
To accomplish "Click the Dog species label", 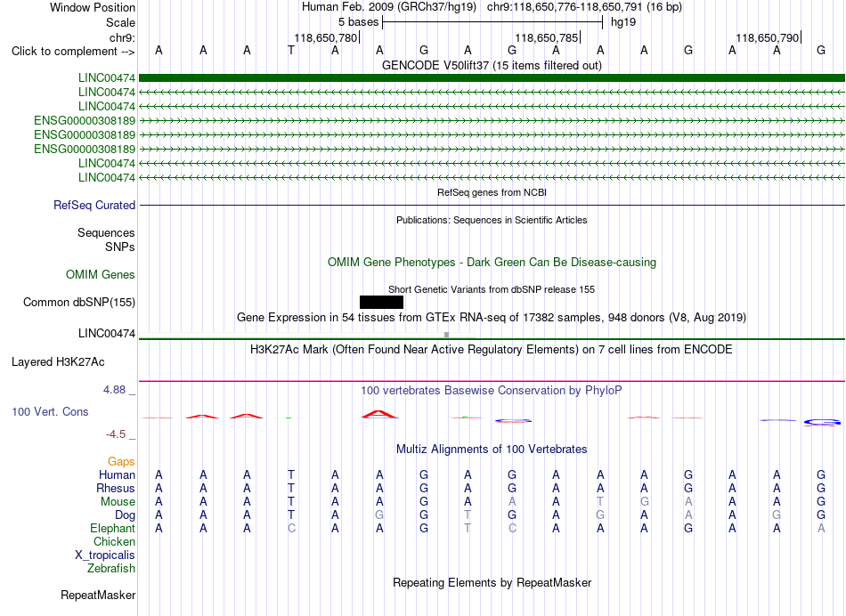I will 125,515.
